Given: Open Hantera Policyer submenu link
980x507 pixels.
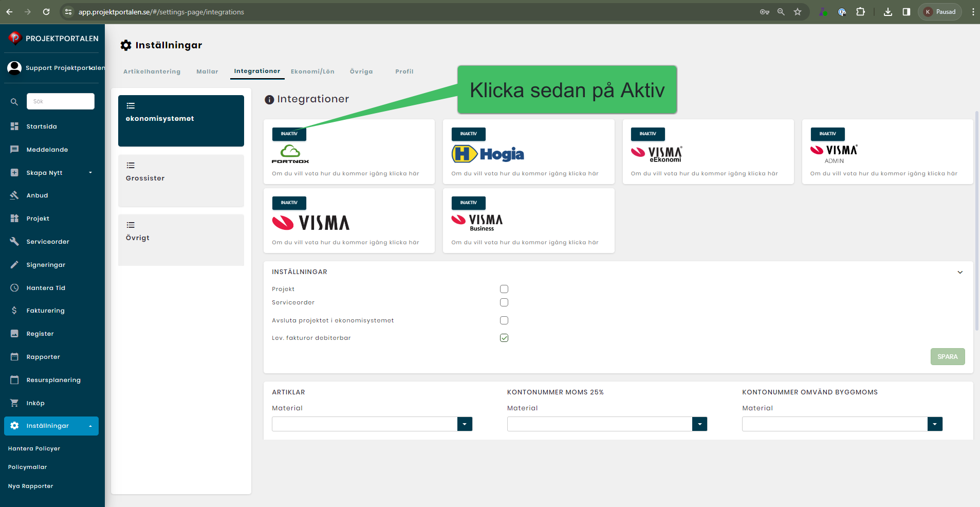Looking at the screenshot, I should click(34, 449).
